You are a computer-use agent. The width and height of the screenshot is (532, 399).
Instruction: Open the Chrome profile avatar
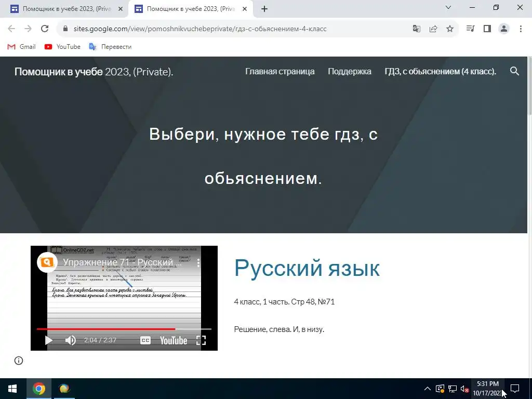click(504, 29)
